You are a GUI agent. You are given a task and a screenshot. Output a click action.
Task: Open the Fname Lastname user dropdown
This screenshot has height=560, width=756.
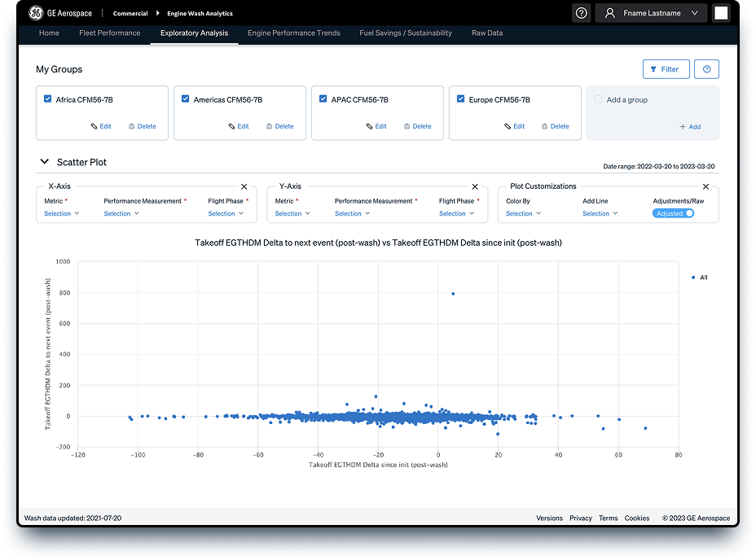click(651, 13)
